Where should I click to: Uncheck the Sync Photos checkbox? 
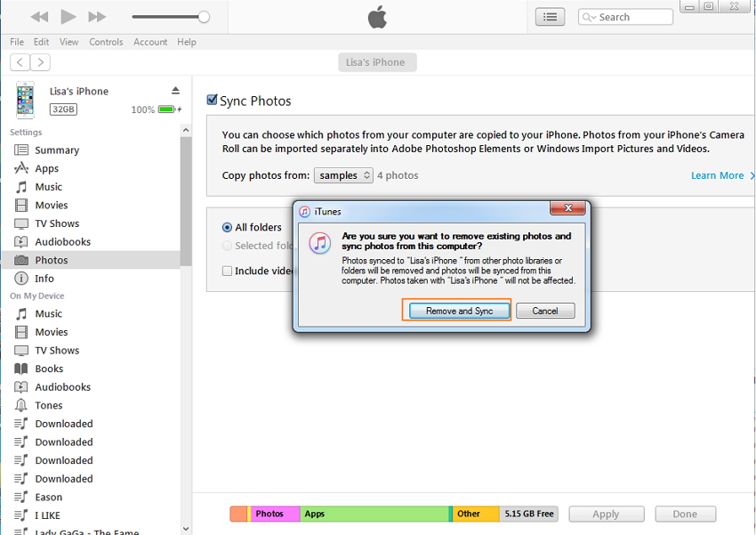[213, 101]
